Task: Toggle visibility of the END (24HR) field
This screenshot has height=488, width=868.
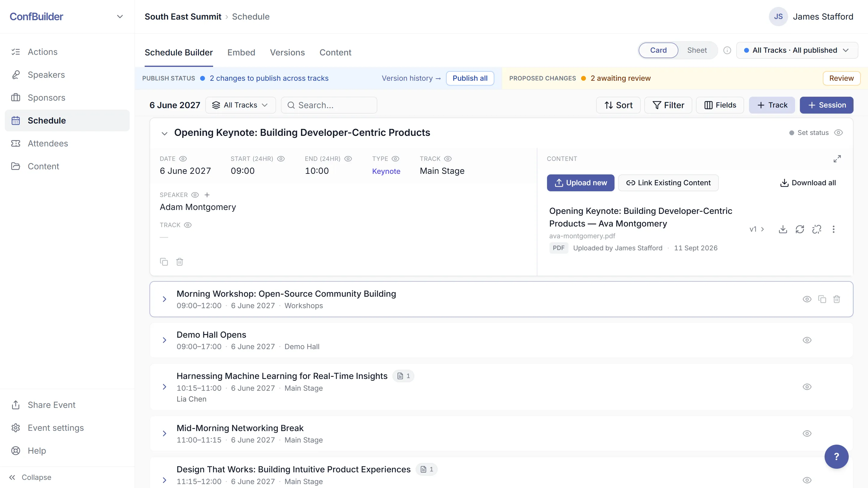Action: point(348,159)
